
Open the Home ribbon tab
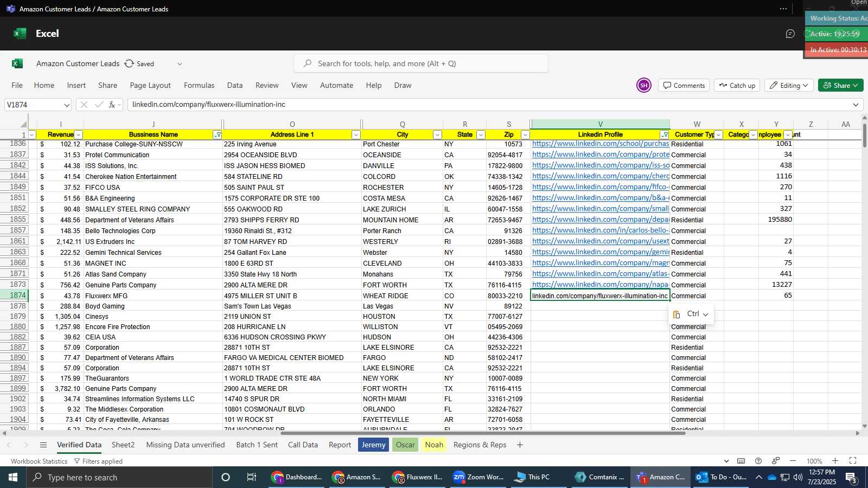(x=44, y=85)
